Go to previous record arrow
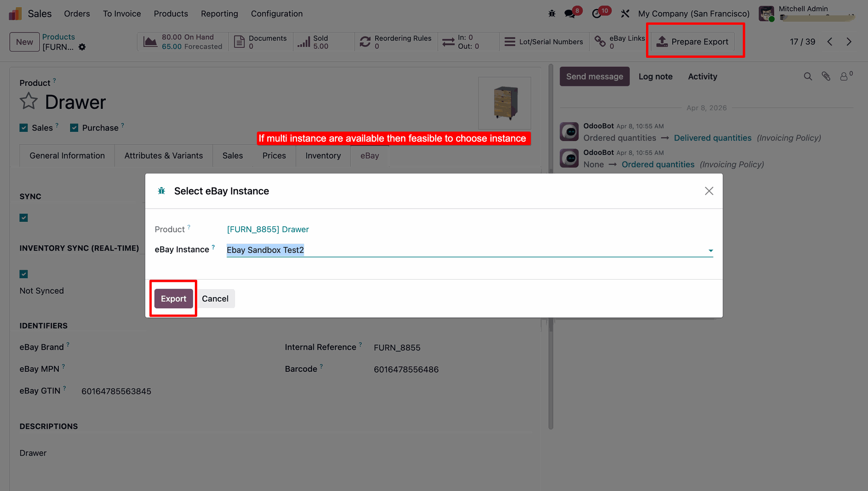868x491 pixels. pos(830,42)
